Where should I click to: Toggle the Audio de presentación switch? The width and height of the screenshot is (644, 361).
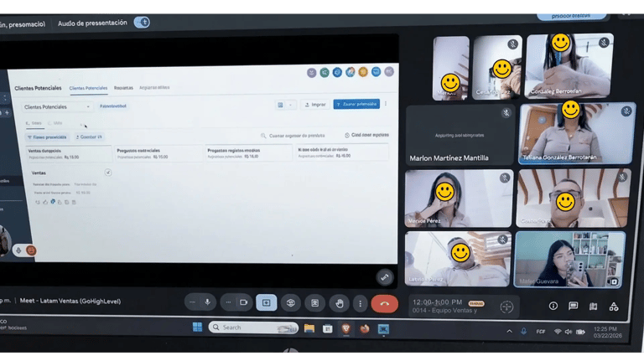pos(142,22)
